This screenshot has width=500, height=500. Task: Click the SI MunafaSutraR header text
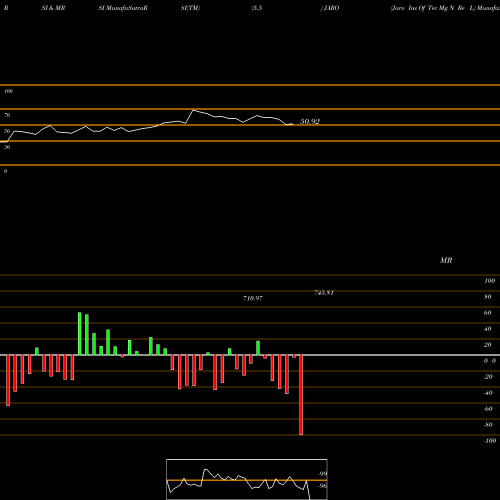pyautogui.click(x=123, y=8)
